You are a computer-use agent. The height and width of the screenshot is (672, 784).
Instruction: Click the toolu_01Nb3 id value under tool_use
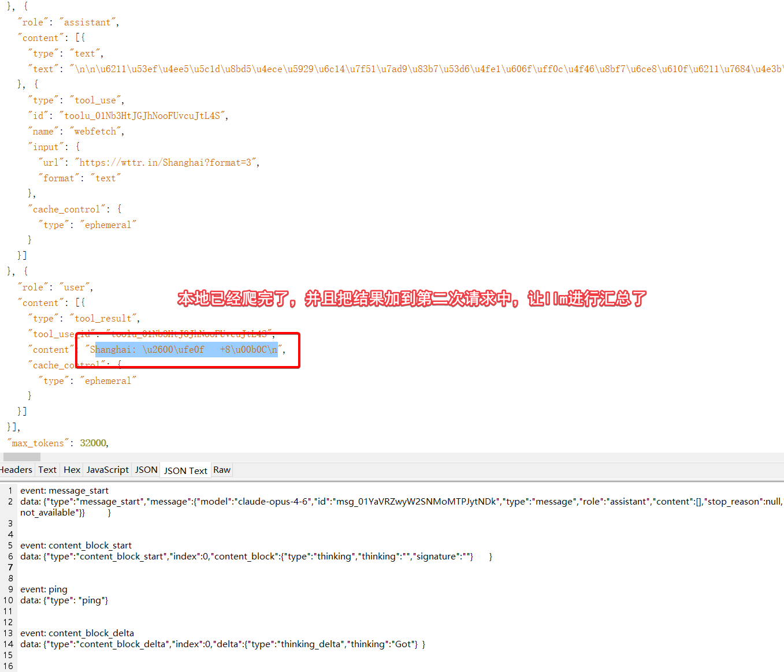[142, 116]
